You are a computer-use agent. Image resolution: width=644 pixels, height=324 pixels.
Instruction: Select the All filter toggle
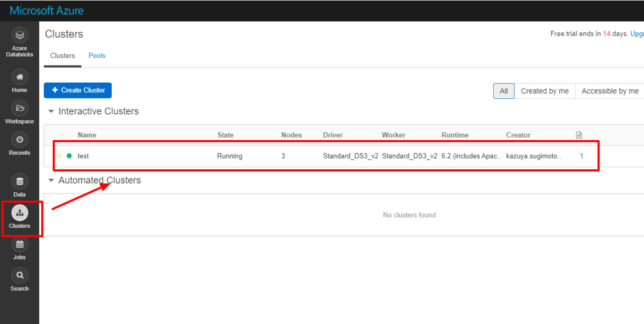(x=503, y=91)
